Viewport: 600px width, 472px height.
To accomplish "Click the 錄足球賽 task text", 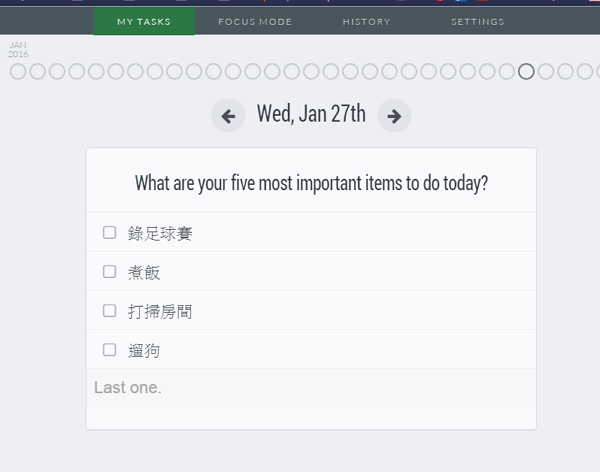I will tap(160, 234).
